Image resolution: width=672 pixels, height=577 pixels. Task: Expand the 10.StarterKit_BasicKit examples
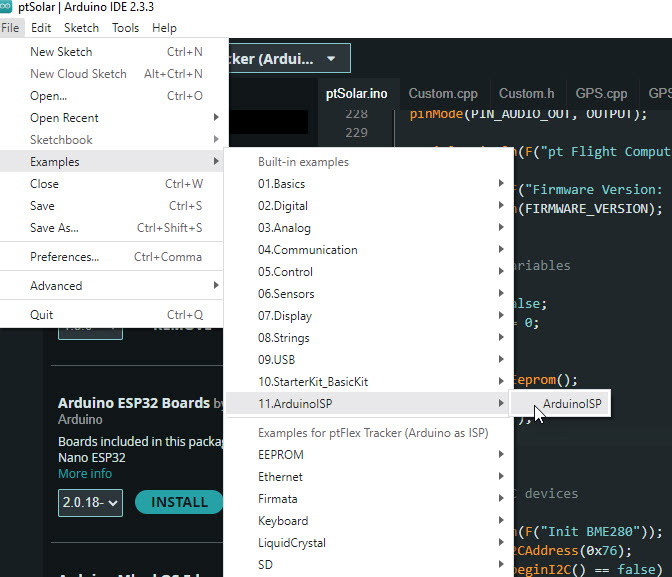(369, 382)
